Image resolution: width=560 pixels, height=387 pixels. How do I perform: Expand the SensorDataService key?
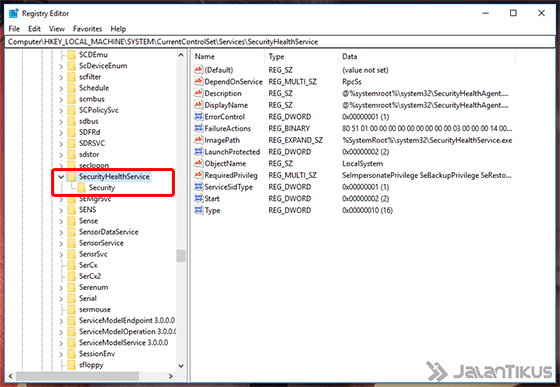[x=61, y=232]
